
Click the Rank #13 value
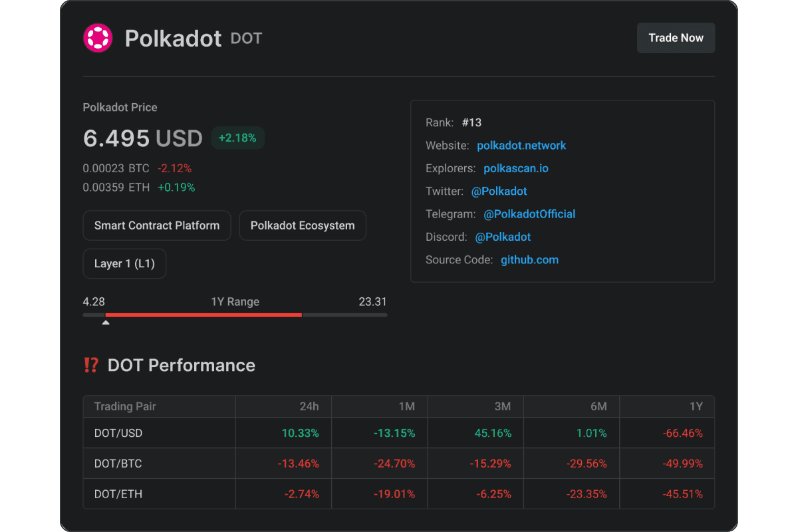point(471,122)
